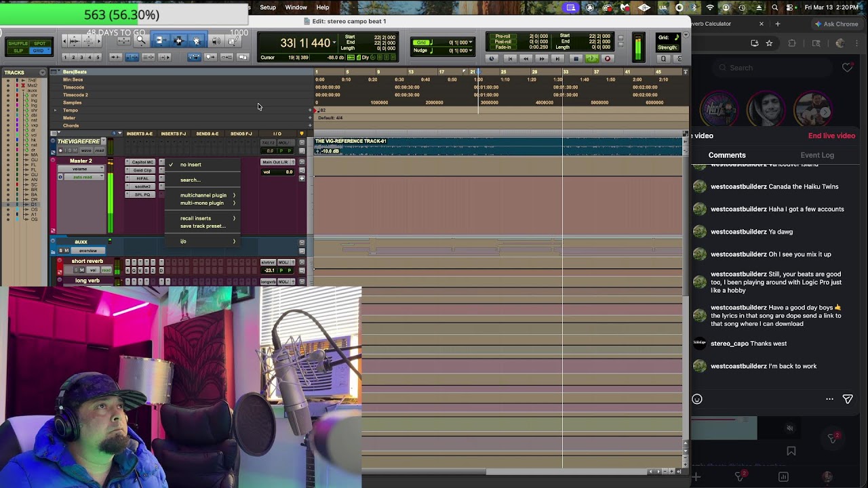Choose 'save track preset...' in menu
868x488 pixels.
point(203,226)
